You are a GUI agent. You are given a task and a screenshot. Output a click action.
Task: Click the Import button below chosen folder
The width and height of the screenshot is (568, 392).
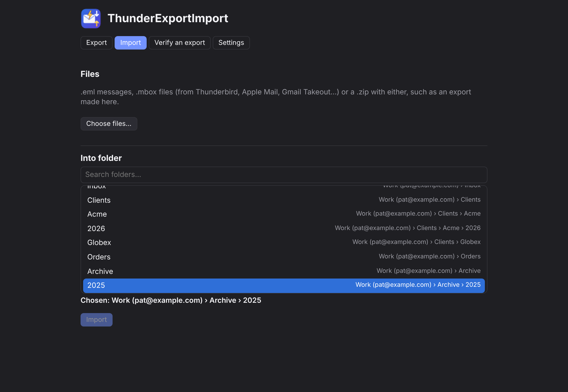point(97,320)
